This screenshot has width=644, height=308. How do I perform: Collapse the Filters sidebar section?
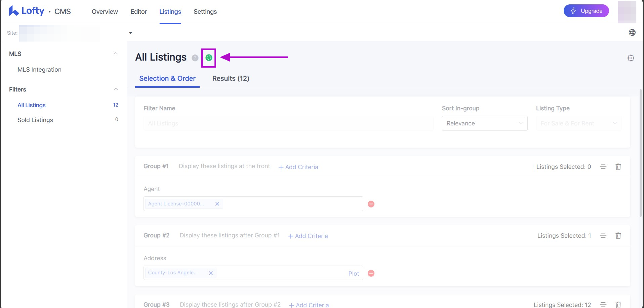[116, 89]
